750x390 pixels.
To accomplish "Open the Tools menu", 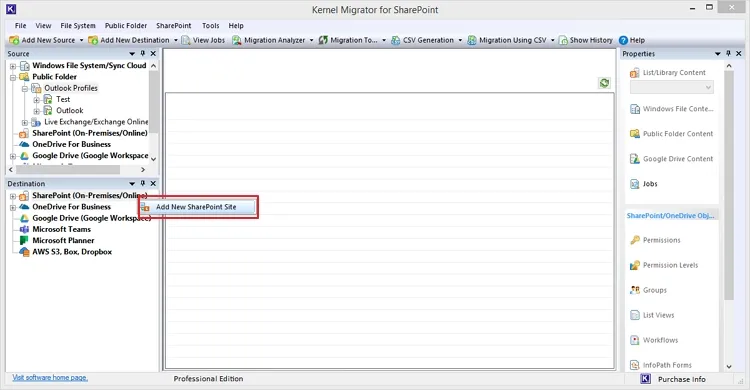I will tap(210, 25).
